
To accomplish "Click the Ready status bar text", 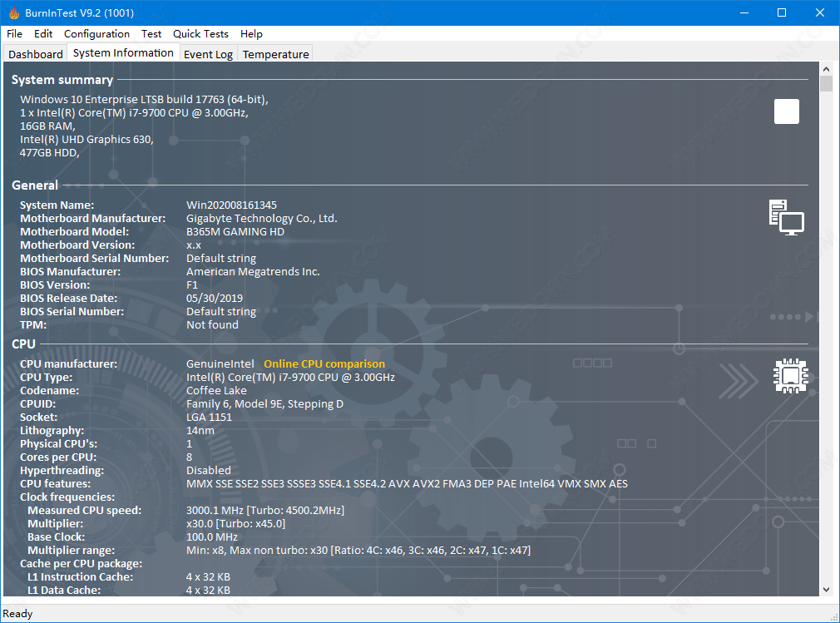I will tap(17, 614).
